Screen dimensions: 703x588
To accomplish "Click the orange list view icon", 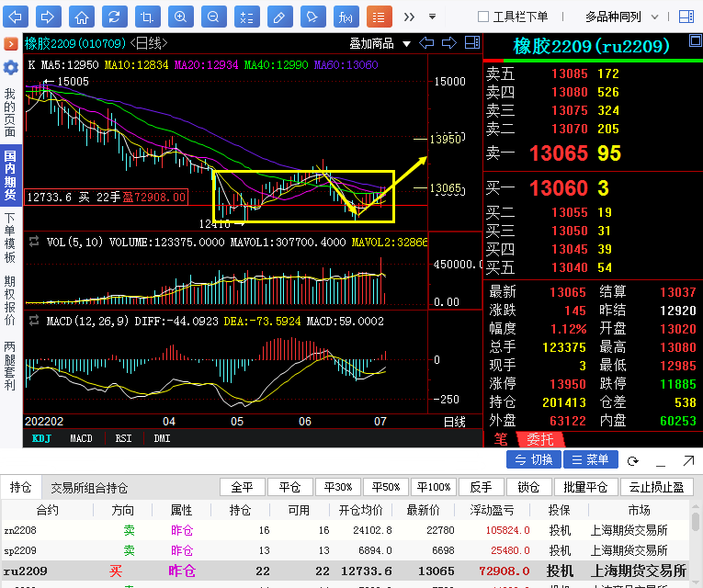I will [379, 17].
